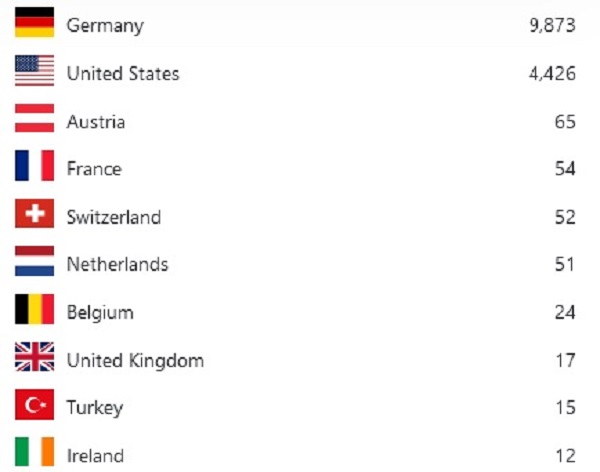Select the France flag icon

34,165
